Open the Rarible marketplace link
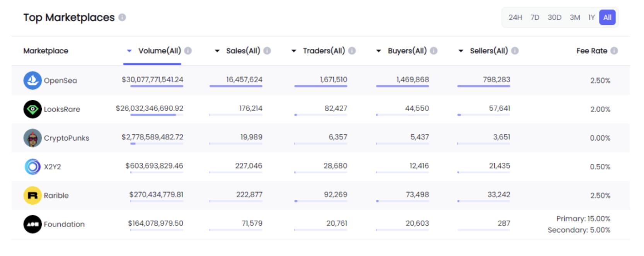The width and height of the screenshot is (644, 256). point(56,195)
